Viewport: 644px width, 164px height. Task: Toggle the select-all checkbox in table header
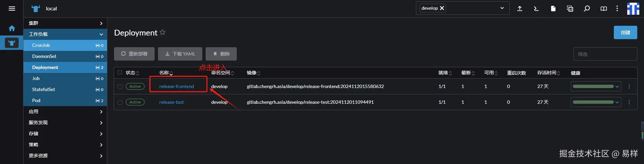[x=120, y=72]
